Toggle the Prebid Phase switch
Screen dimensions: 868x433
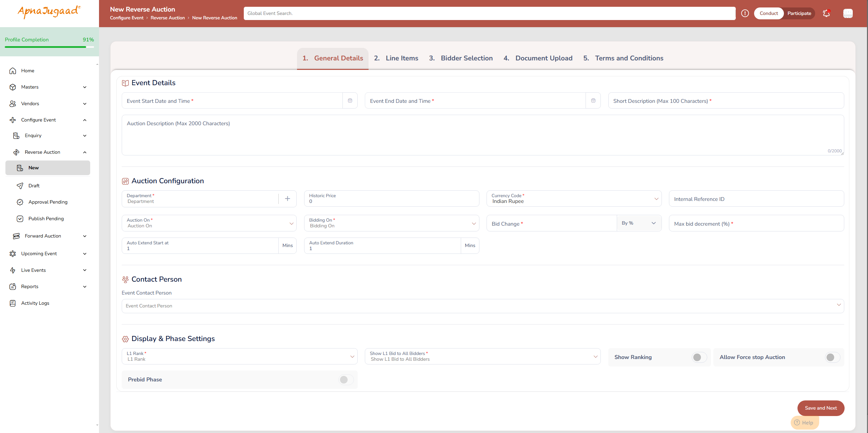(x=346, y=379)
